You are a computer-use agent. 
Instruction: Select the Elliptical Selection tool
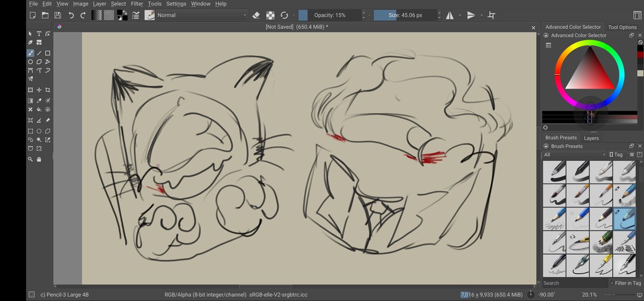point(39,131)
